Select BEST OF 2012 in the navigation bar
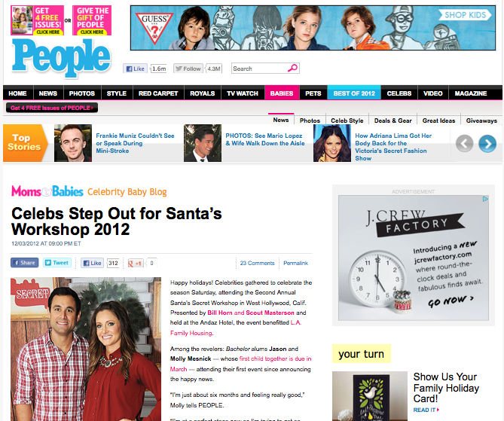This screenshot has width=504, height=421. pos(354,93)
